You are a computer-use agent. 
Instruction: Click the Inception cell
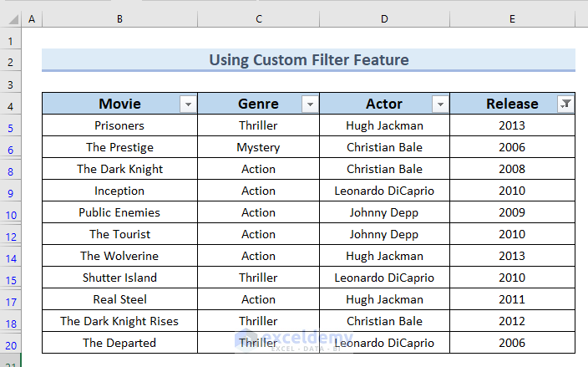[119, 191]
